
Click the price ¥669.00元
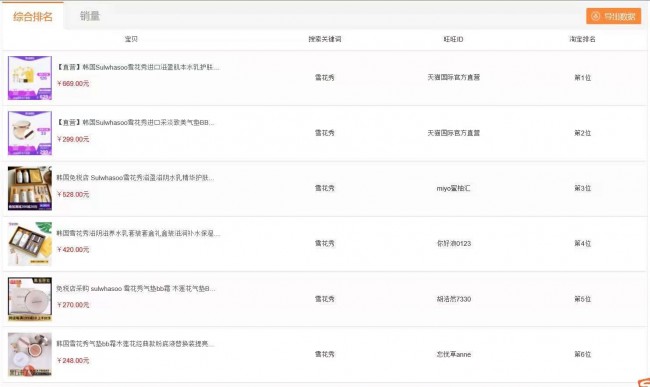tap(73, 83)
